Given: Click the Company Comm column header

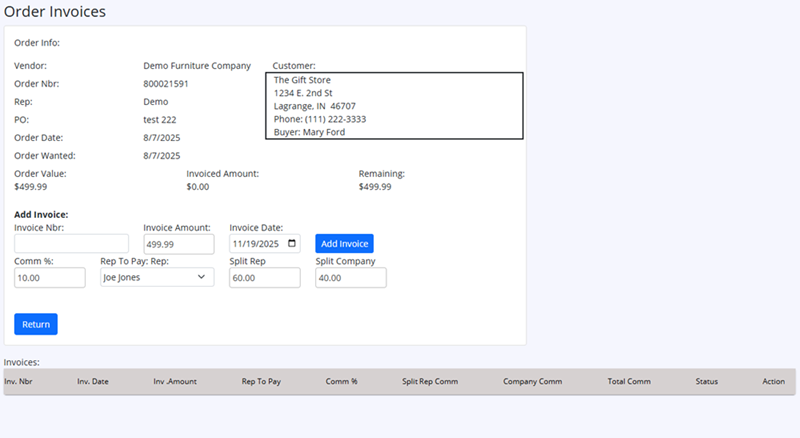Looking at the screenshot, I should pos(532,382).
